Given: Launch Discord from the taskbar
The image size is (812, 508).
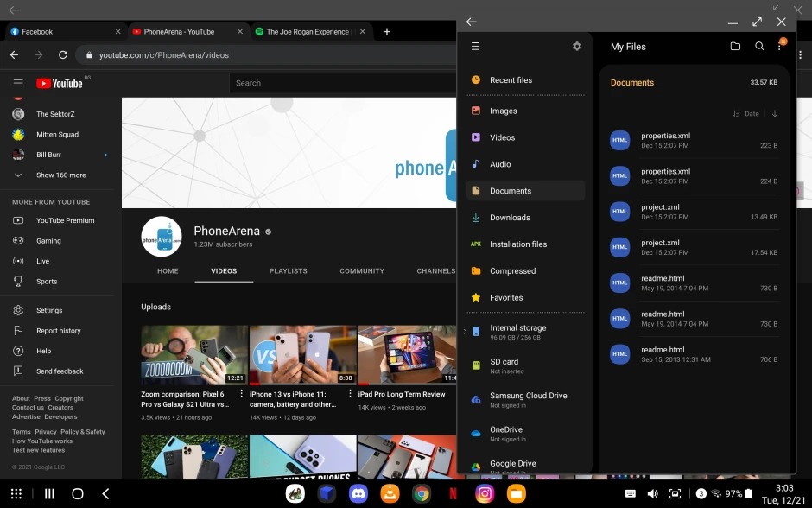Looking at the screenshot, I should 358,493.
